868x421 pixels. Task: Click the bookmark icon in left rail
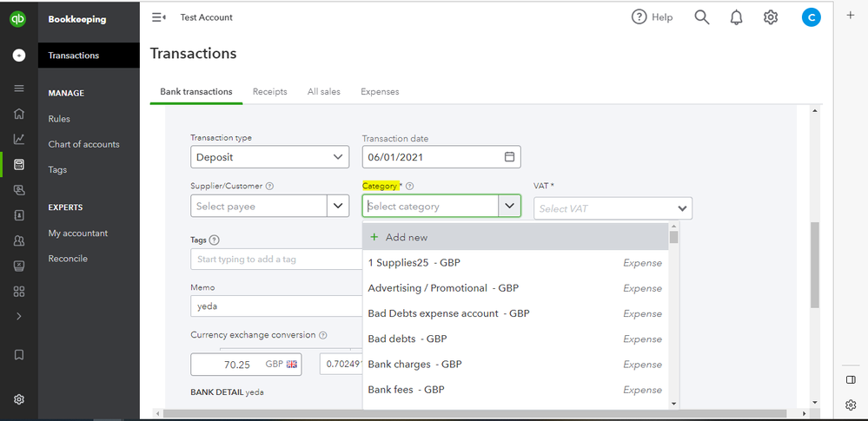point(19,355)
